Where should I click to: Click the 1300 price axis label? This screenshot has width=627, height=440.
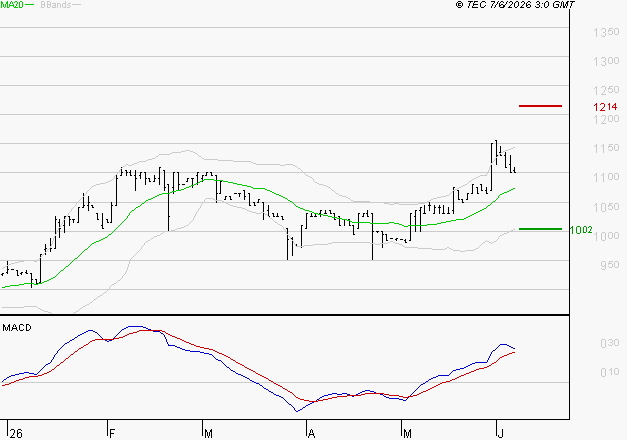pyautogui.click(x=606, y=61)
